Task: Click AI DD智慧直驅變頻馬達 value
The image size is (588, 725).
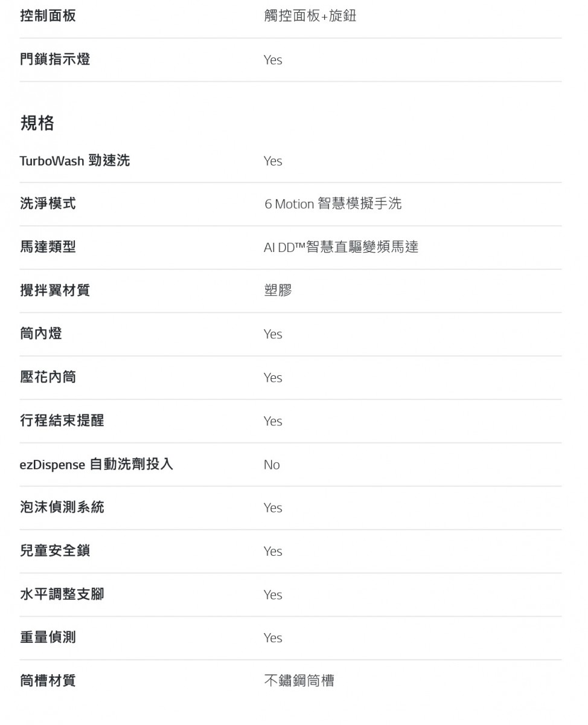Action: 341,247
